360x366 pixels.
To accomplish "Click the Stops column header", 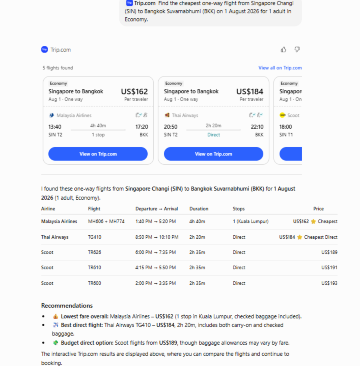I will [239, 209].
